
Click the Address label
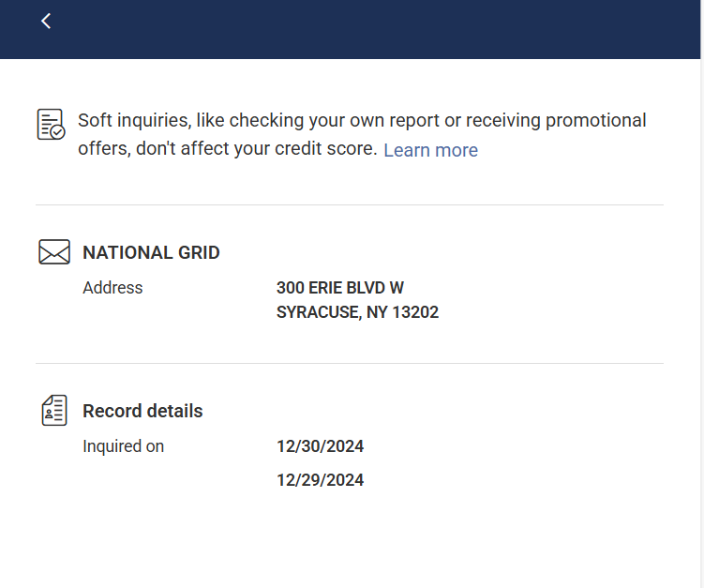pos(112,288)
